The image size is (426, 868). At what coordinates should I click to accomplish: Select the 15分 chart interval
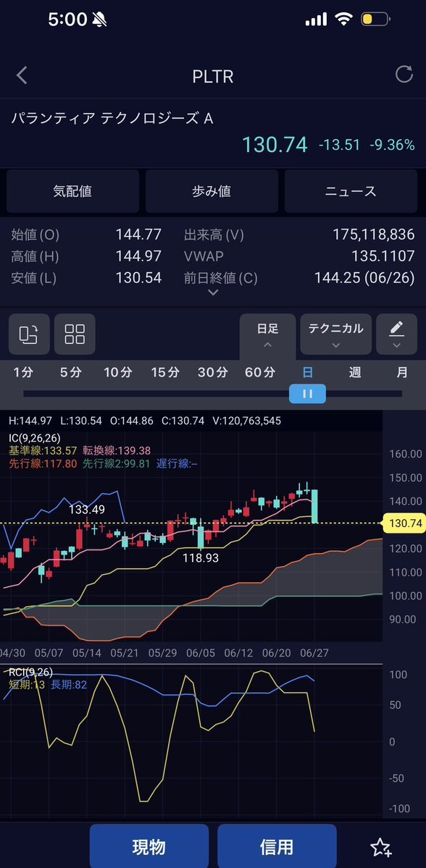(x=166, y=373)
